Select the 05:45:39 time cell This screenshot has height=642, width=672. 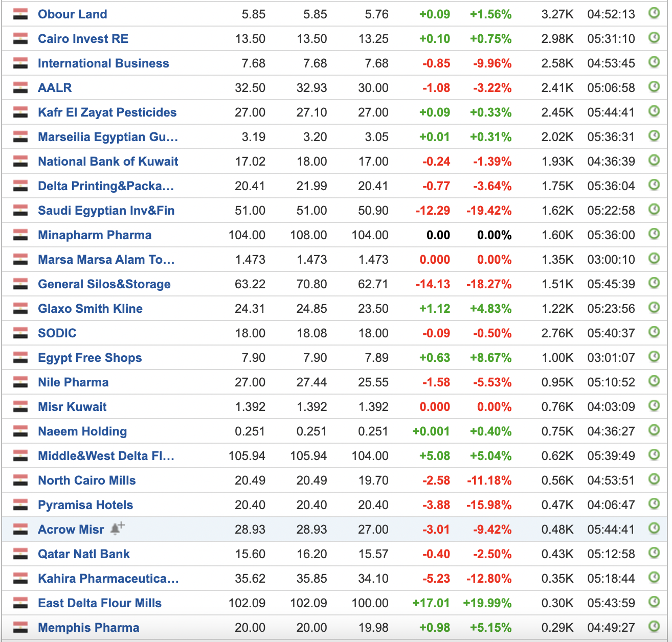pyautogui.click(x=611, y=284)
